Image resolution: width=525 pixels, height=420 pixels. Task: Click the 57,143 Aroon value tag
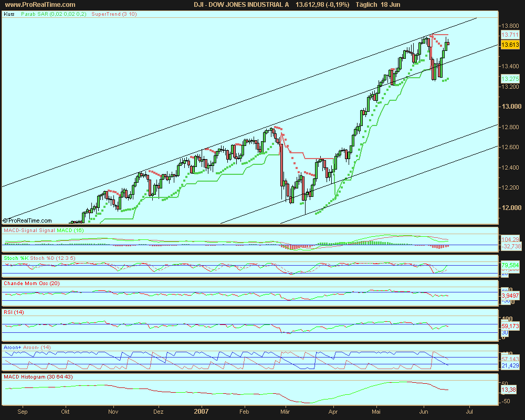click(510, 359)
